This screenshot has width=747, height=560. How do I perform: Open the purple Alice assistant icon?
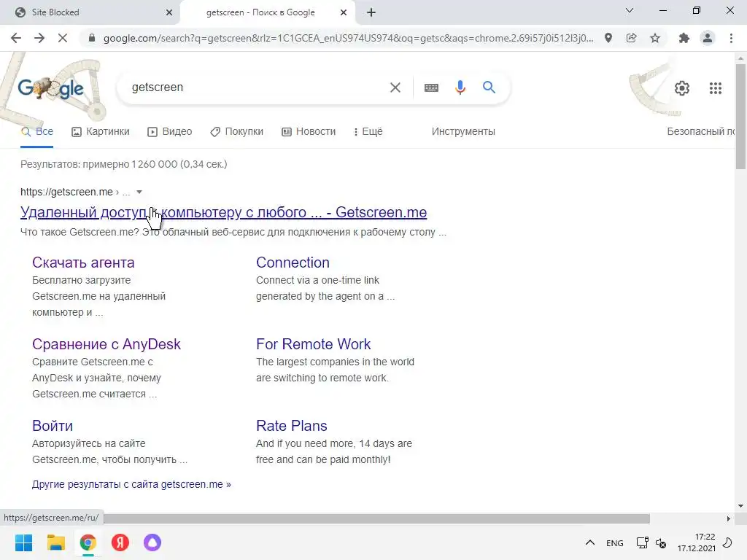click(152, 542)
